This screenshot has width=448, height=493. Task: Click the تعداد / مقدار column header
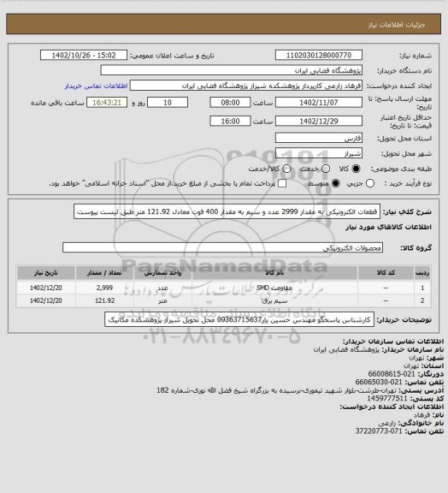click(x=104, y=272)
